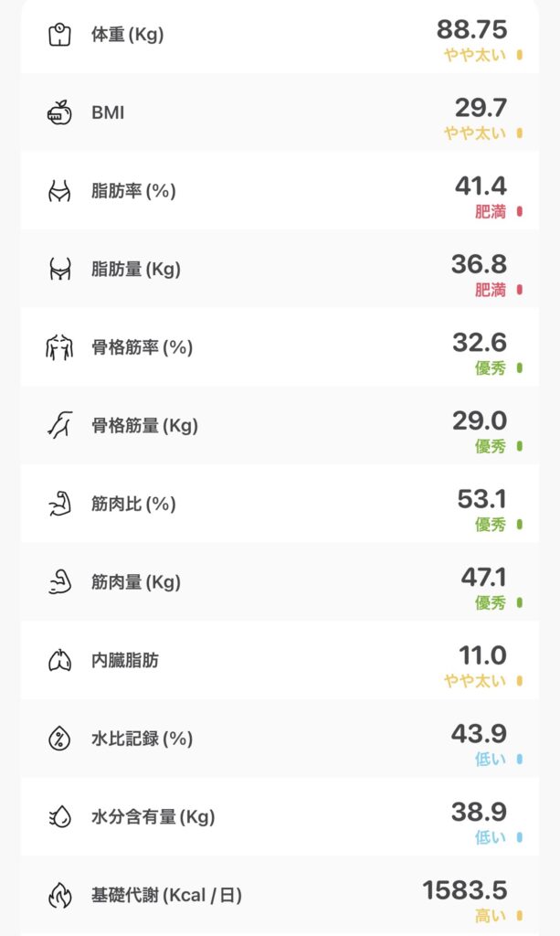The height and width of the screenshot is (936, 560).
Task: Tap the water content droplets icon
Action: [59, 816]
